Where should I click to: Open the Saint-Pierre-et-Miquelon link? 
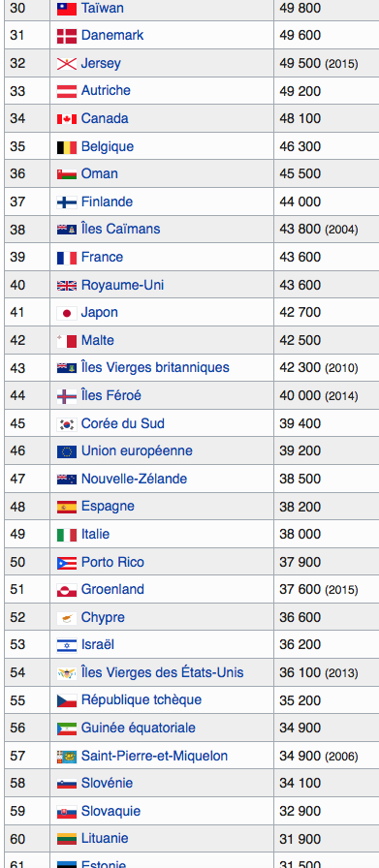[154, 756]
